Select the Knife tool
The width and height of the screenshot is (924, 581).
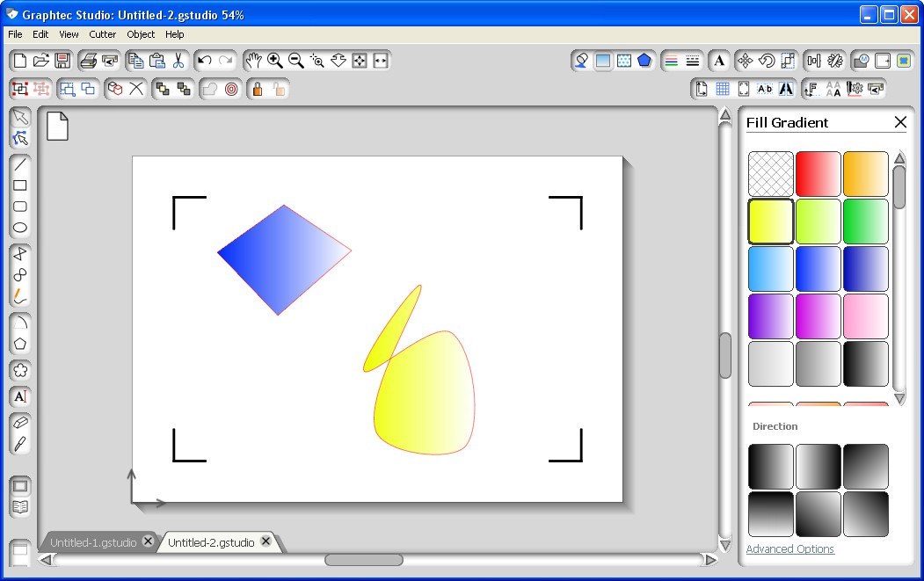[20, 444]
